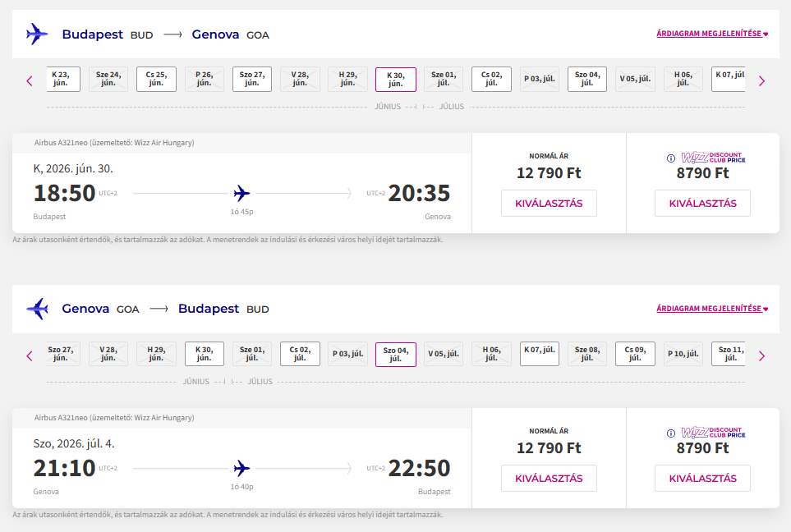Screen dimensions: 791x532
Task: Choose normal price for Genova–Budapest return flight
Action: click(x=549, y=479)
